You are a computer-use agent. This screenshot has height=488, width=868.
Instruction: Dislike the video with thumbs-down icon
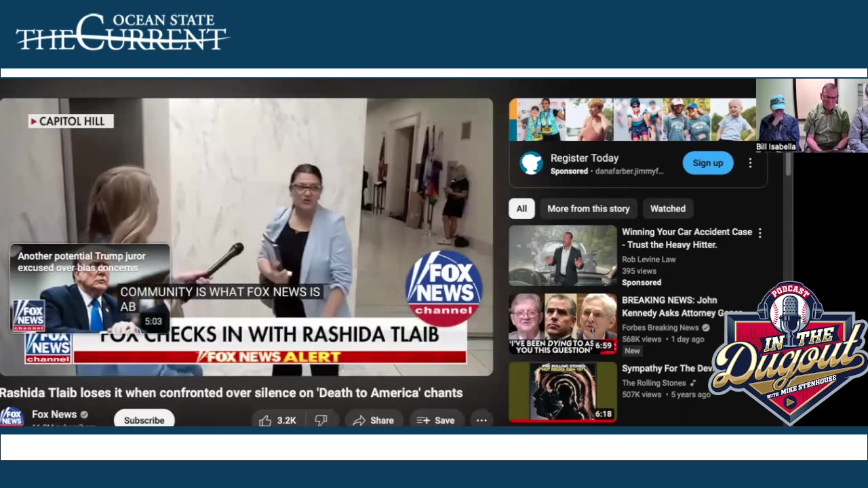pos(321,420)
